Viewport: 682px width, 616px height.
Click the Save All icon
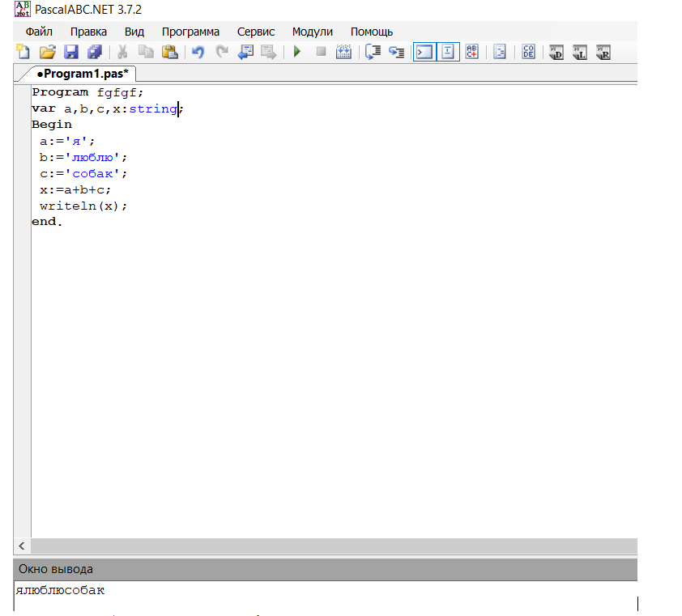click(95, 52)
